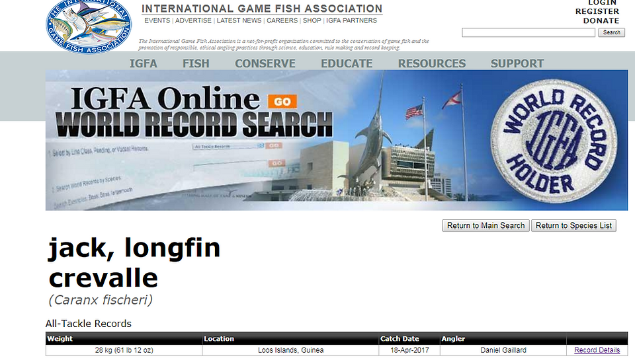Click Return to Species List button

pos(574,226)
